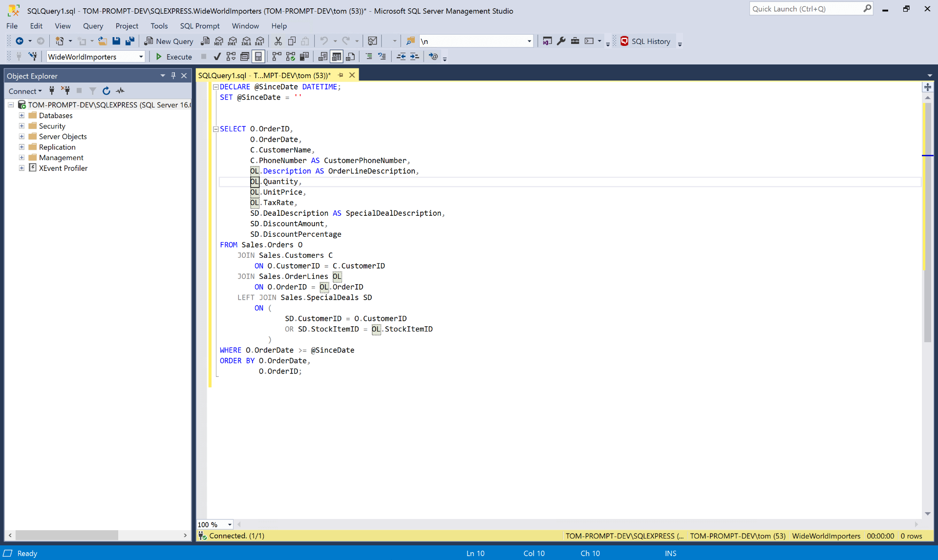Save the current query file
938x560 pixels.
(x=116, y=41)
